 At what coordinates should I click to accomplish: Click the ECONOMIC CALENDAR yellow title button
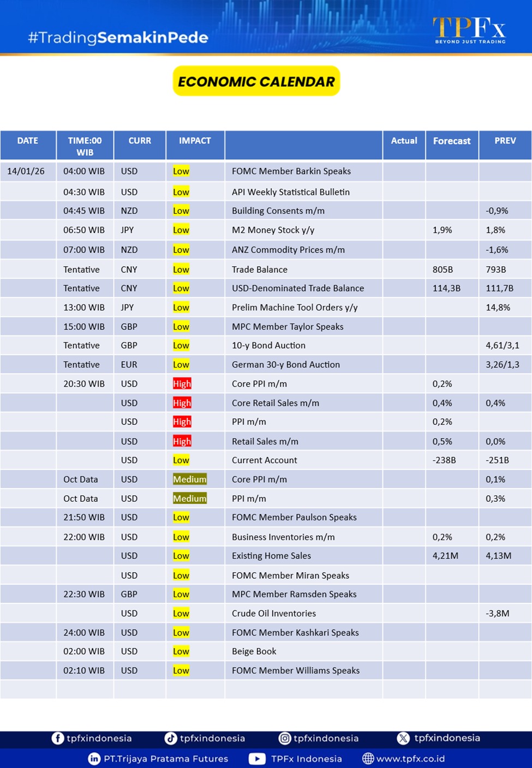pyautogui.click(x=256, y=81)
